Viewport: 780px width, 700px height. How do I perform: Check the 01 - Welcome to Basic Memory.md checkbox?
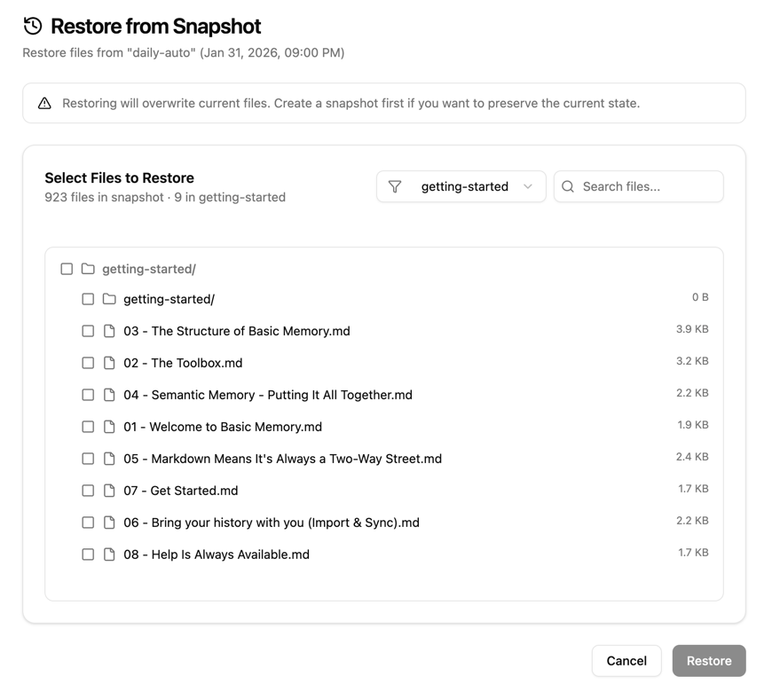88,427
